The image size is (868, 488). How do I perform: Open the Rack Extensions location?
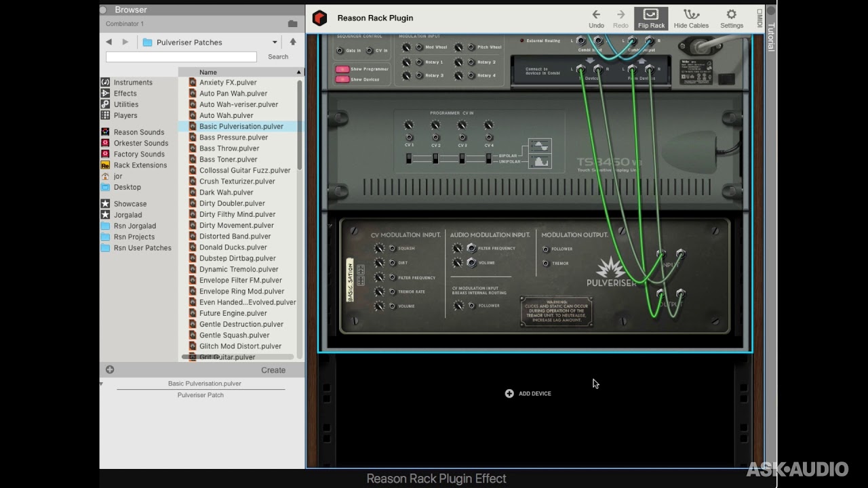(140, 165)
